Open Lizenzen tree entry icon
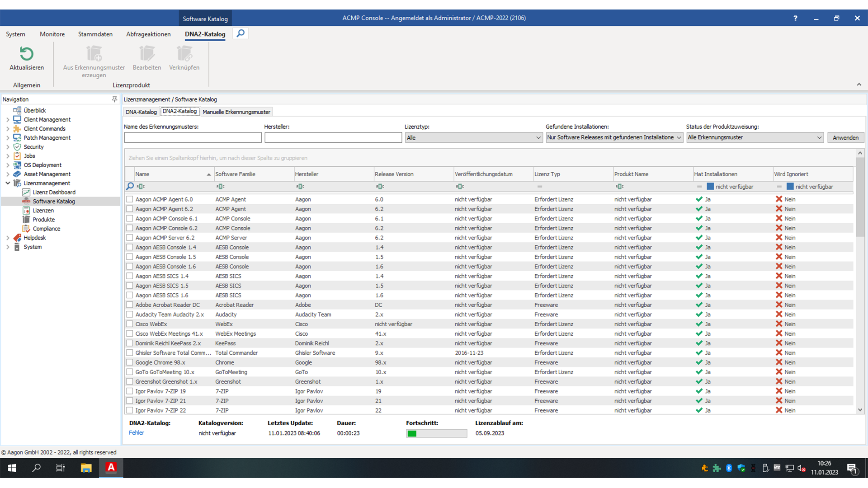 pyautogui.click(x=26, y=211)
